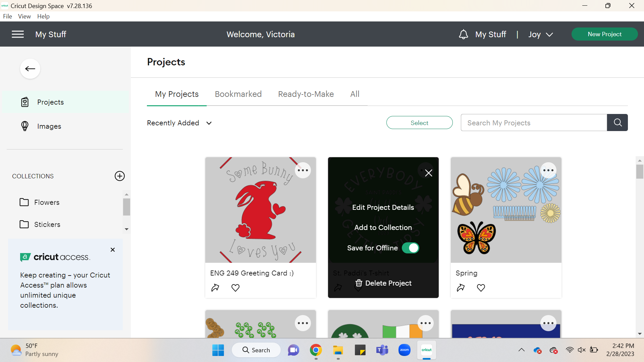Dismiss the Cricut Access promo banner

pos(112,250)
